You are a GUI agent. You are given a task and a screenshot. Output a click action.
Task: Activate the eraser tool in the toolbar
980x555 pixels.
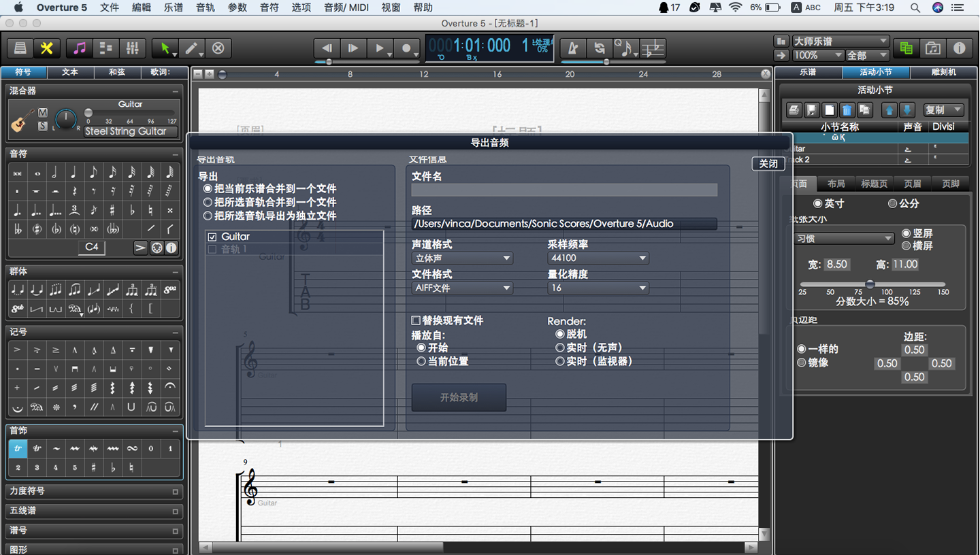click(x=218, y=48)
